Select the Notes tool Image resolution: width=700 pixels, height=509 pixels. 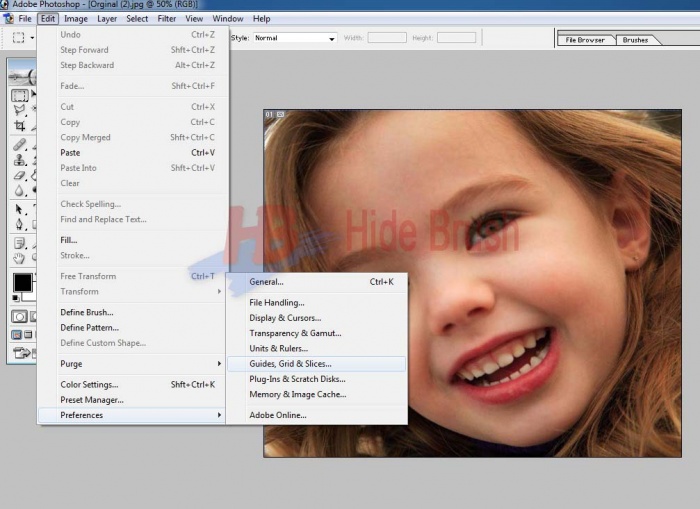point(19,243)
